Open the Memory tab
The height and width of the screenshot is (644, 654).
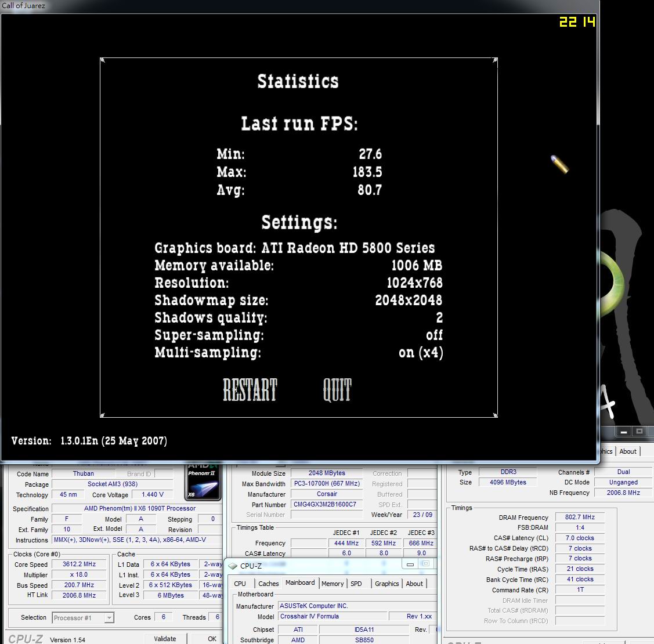point(333,584)
